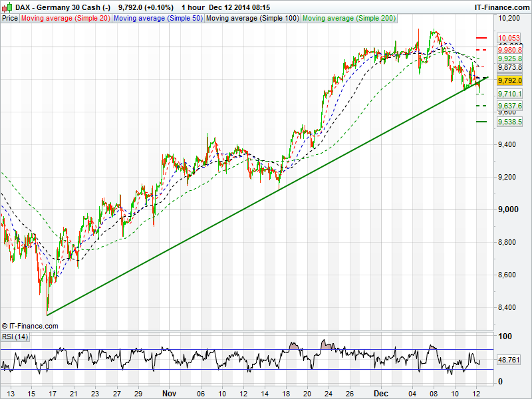Screen dimensions: 532x399
Task: Open the RSI (14) indicator label
Action: pos(15,336)
